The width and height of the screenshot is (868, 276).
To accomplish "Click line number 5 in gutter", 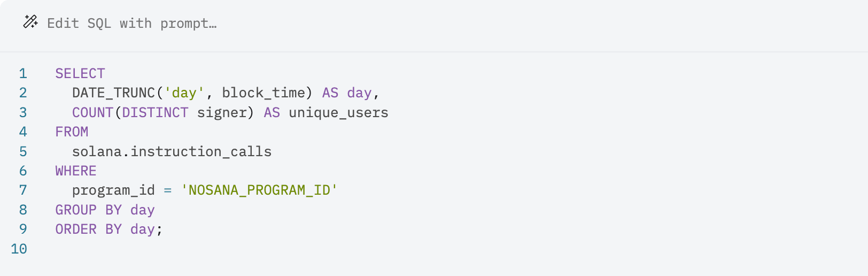I will [23, 152].
